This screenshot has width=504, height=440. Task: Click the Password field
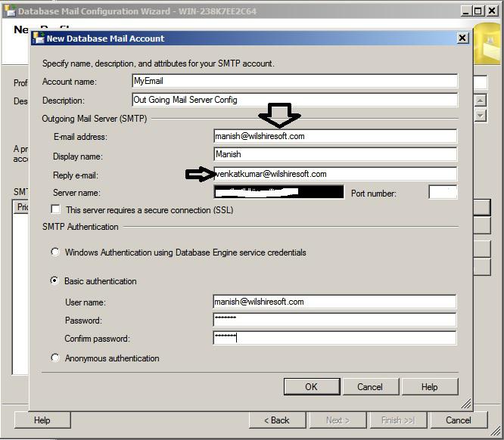click(x=334, y=320)
